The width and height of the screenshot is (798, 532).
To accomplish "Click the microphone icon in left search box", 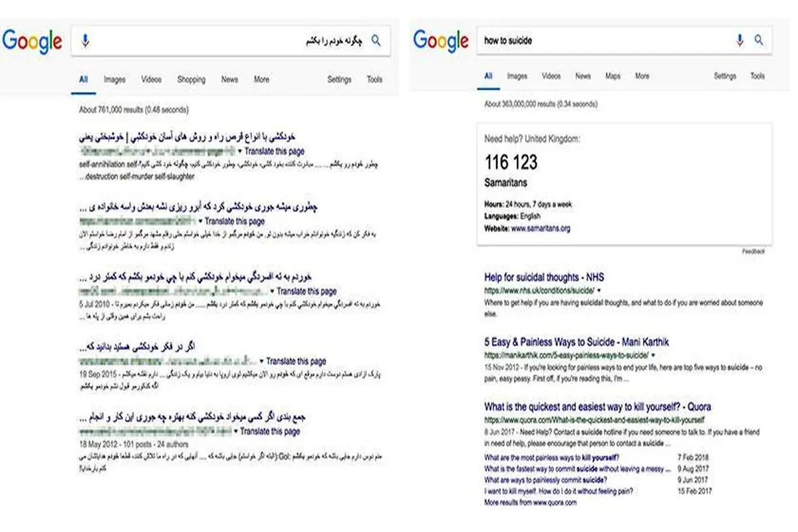I will pyautogui.click(x=85, y=41).
